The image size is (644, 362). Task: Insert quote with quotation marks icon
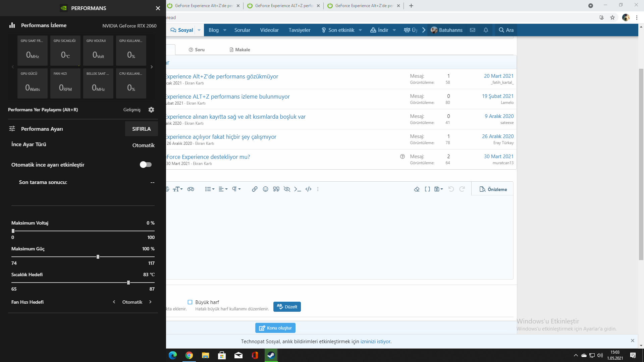click(x=276, y=189)
